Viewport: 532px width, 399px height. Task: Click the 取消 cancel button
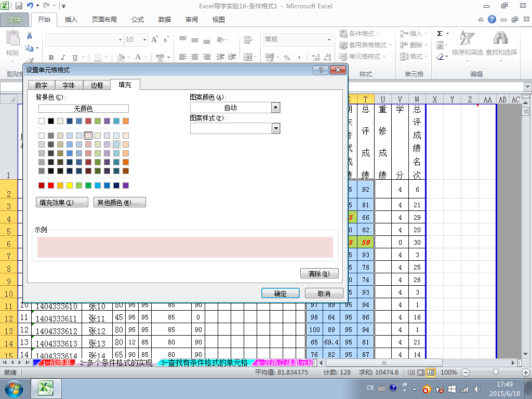coord(324,294)
